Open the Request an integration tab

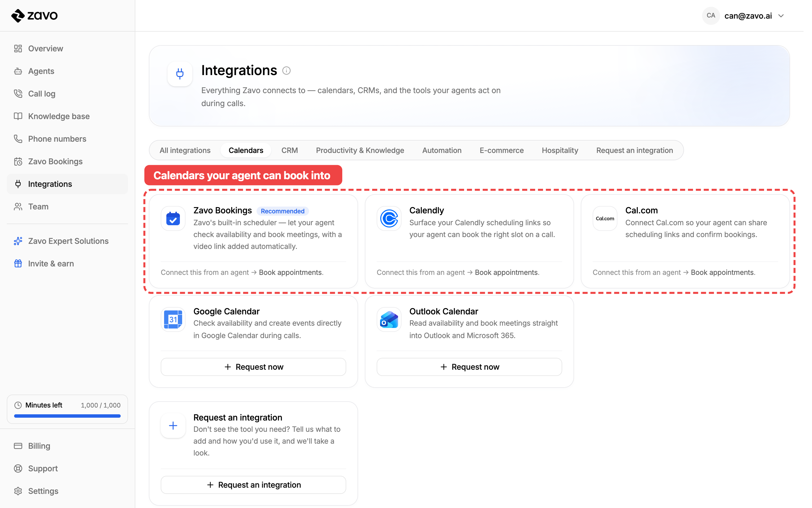tap(634, 150)
